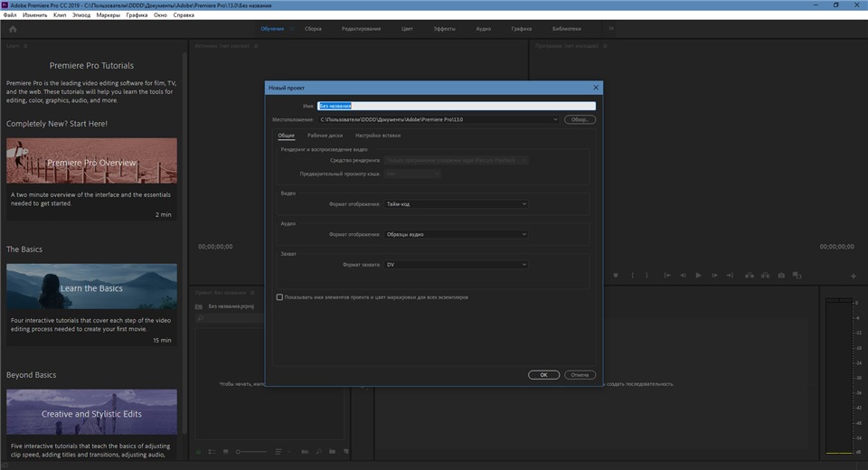Click the Go to Out point icon

coord(730,275)
